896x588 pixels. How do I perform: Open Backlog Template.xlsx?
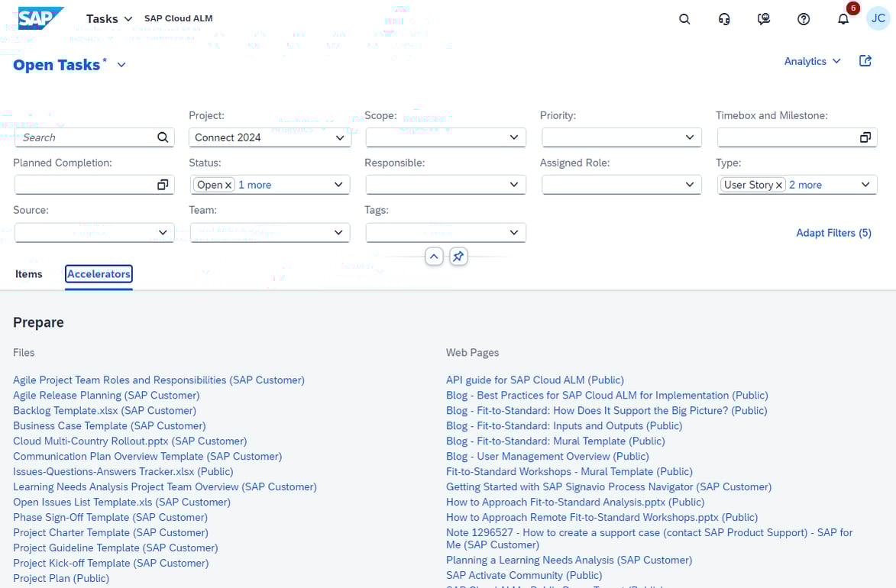pyautogui.click(x=105, y=411)
